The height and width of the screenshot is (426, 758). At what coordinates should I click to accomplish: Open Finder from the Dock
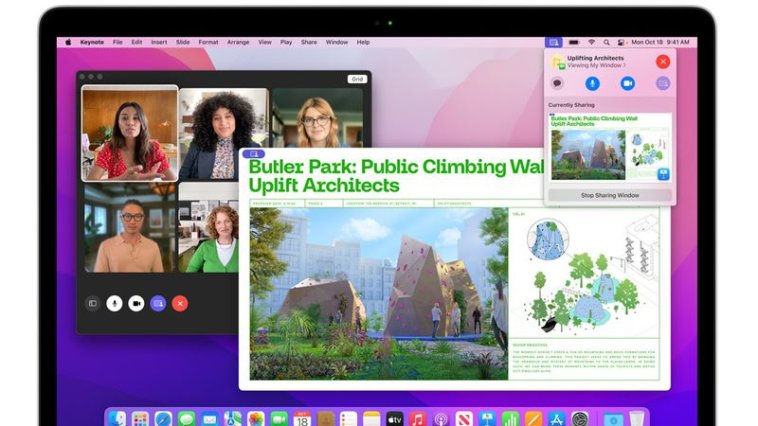[117, 419]
